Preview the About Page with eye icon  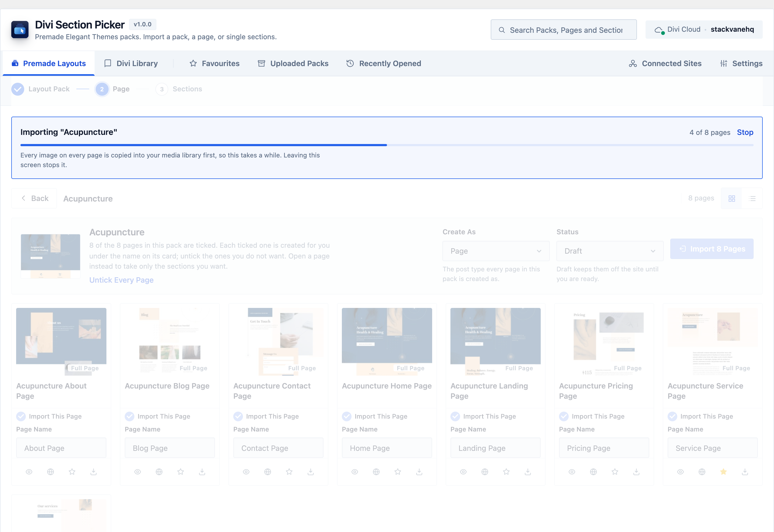pyautogui.click(x=29, y=472)
